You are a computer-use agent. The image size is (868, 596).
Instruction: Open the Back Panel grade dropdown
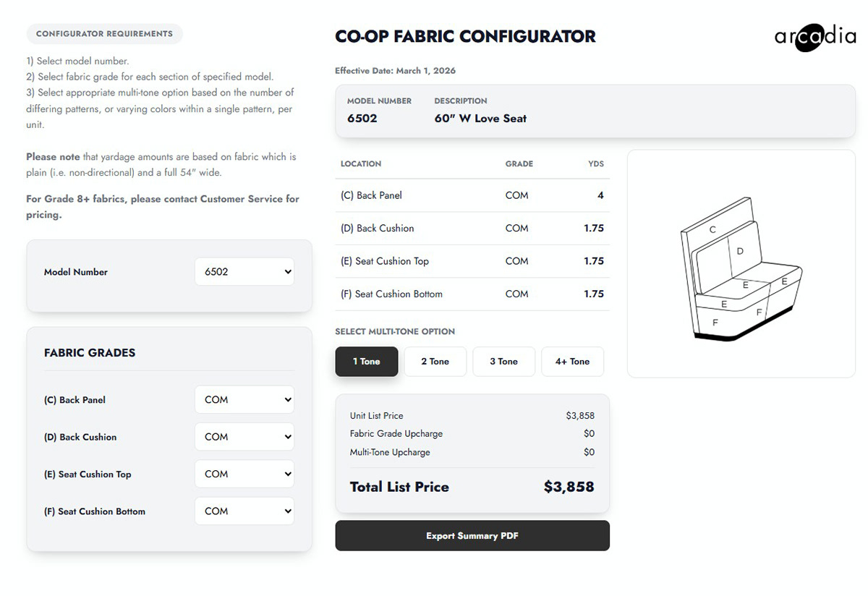[244, 400]
